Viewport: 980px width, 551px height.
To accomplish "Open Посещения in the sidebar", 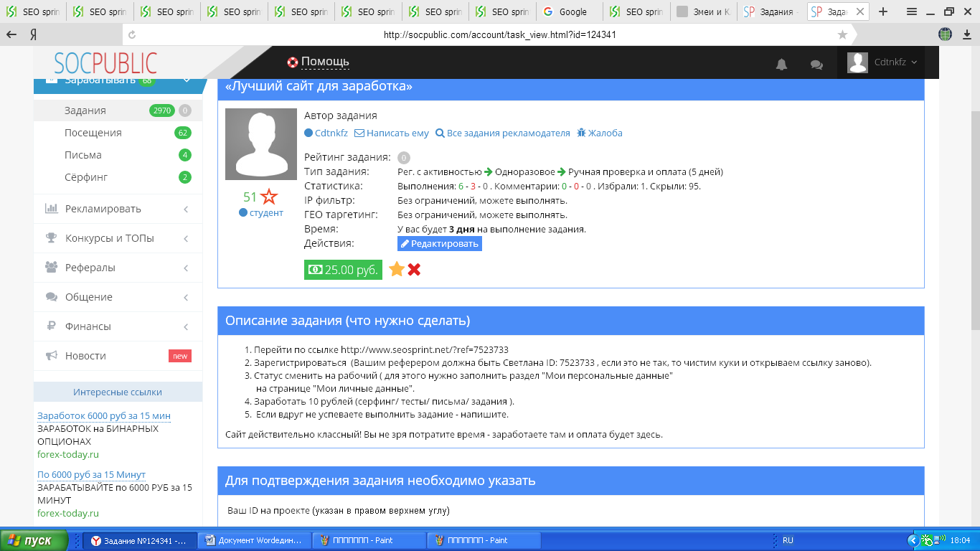I will (93, 133).
